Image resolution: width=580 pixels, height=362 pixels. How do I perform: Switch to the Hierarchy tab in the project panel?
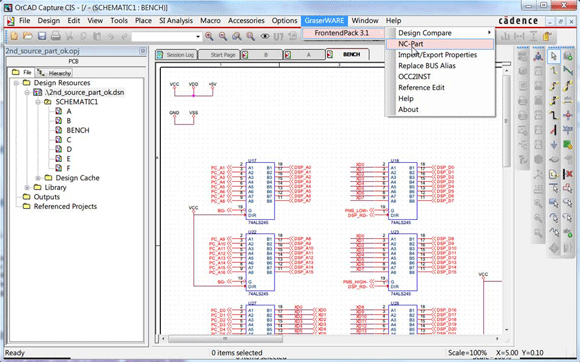(x=54, y=73)
